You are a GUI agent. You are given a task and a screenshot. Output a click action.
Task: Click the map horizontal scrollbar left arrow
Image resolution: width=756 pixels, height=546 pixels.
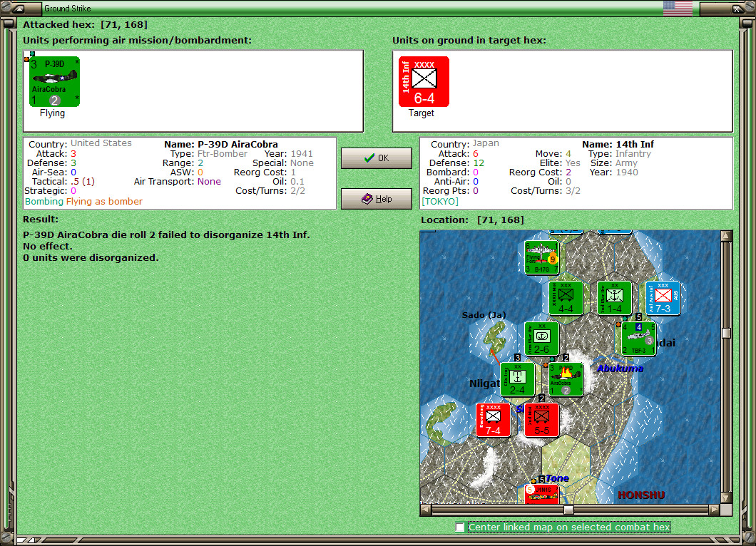click(x=425, y=510)
